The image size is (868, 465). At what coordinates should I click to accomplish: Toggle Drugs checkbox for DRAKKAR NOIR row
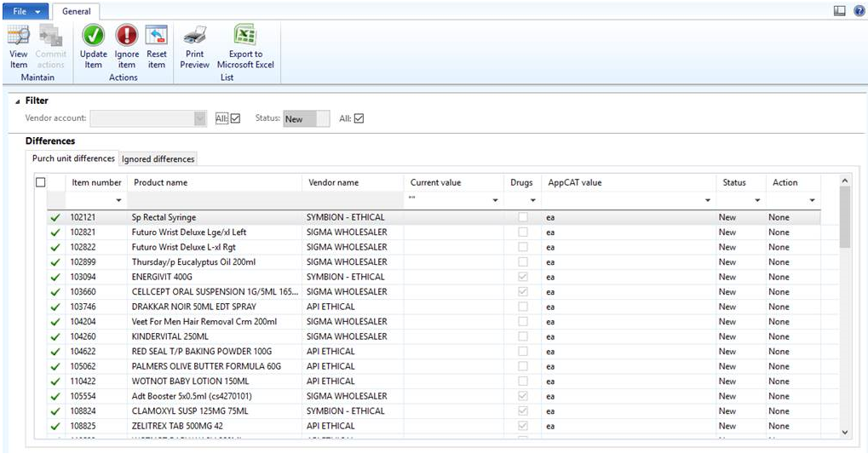click(x=522, y=307)
